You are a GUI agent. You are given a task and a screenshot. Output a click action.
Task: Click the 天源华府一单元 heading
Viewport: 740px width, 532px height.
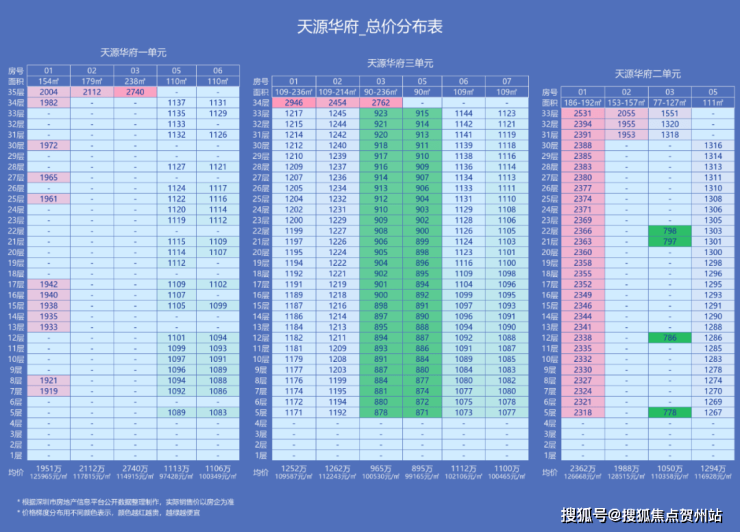tap(133, 52)
